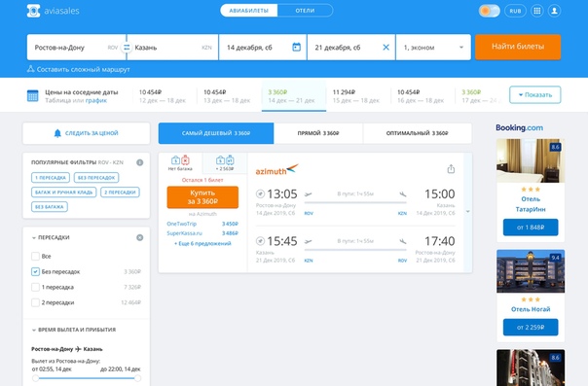Screen dimensions: 588x386
Task: Open the user profile icon
Action: tap(554, 11)
